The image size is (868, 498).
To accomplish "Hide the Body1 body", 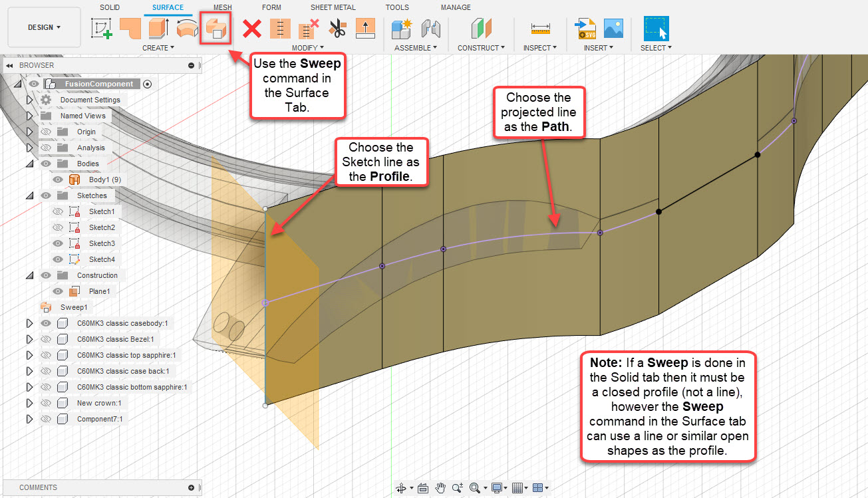I will click(x=57, y=179).
